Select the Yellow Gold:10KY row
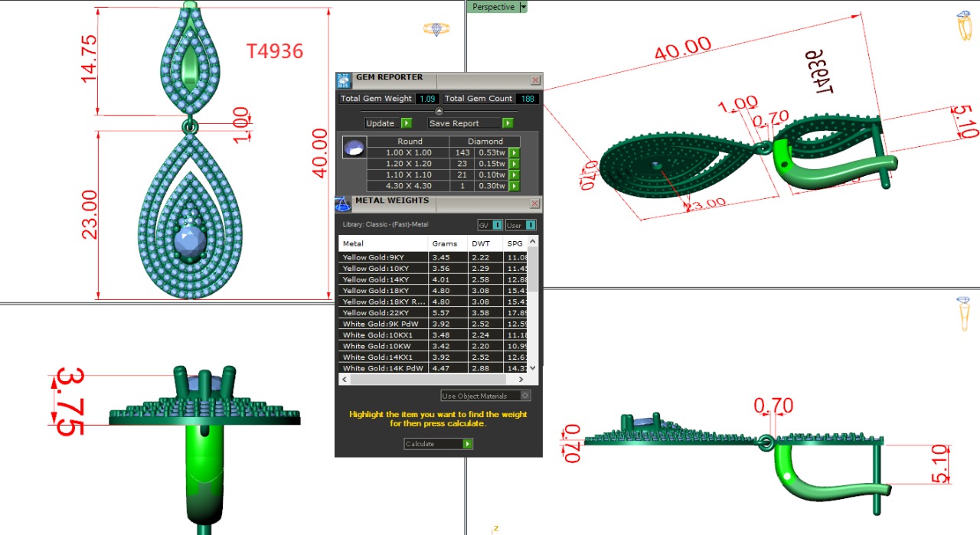Viewport: 980px width, 535px height. (433, 269)
